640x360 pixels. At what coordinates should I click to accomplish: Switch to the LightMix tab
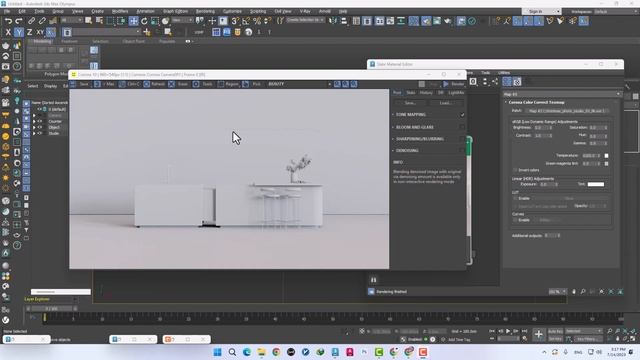coord(456,93)
